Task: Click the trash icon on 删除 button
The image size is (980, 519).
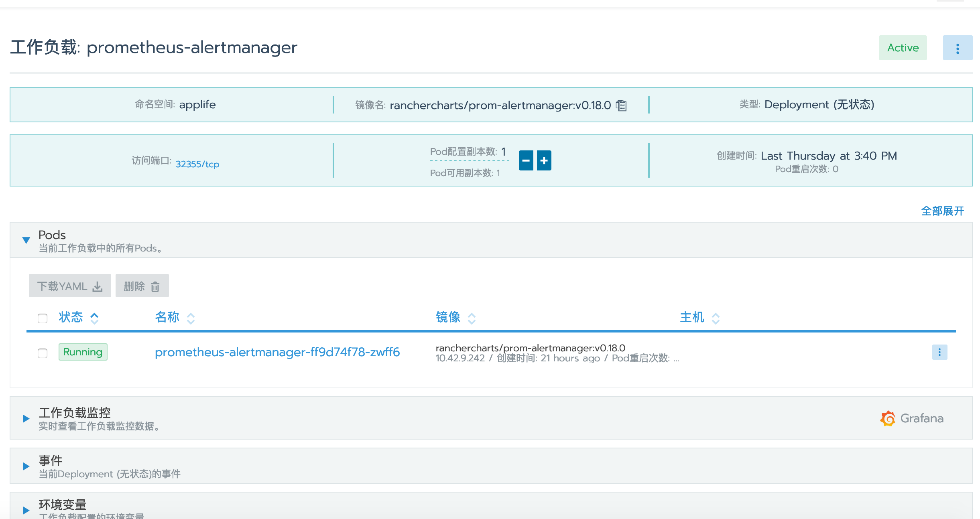Action: tap(155, 286)
